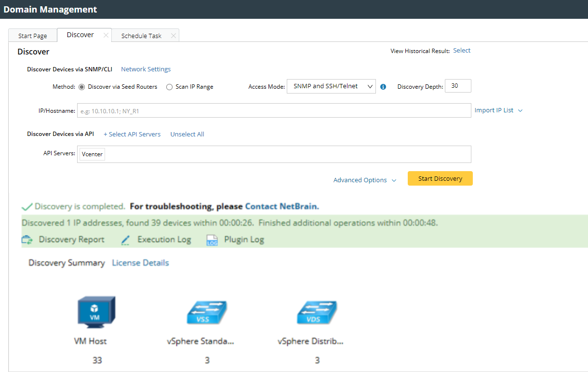Close the Discover tab
Screen dimensions: 588x377
[106, 35]
